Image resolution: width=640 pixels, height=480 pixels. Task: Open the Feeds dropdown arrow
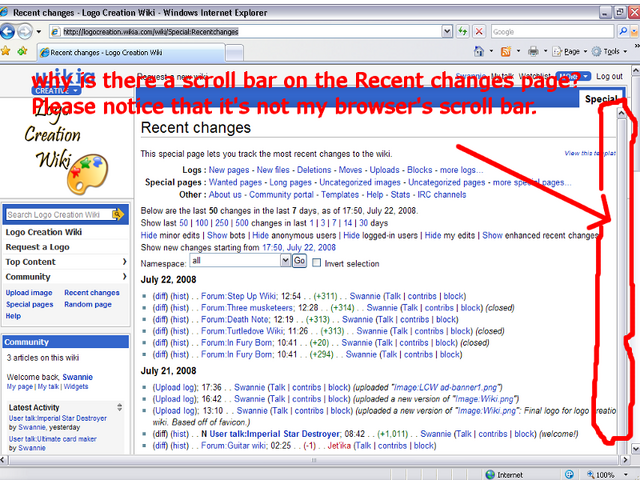click(x=518, y=51)
